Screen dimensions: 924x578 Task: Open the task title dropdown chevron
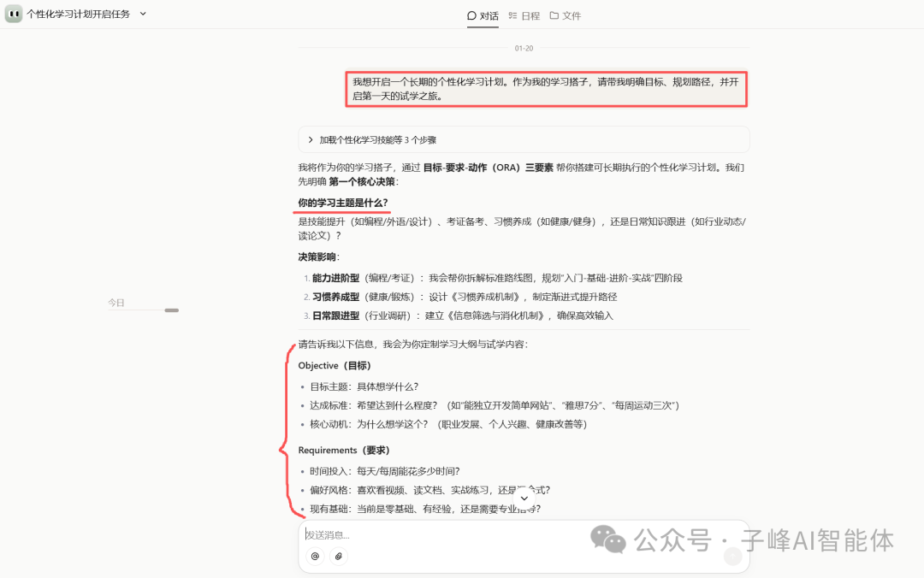[143, 14]
